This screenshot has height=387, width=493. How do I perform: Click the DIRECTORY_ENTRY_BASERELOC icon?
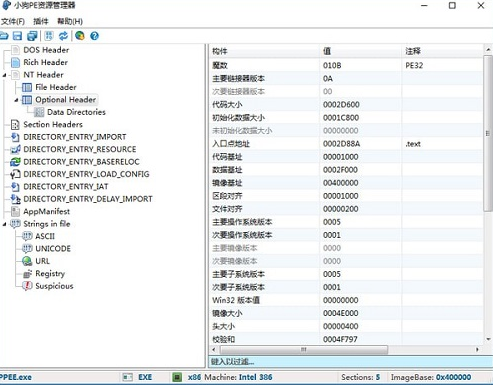pyautogui.click(x=15, y=162)
